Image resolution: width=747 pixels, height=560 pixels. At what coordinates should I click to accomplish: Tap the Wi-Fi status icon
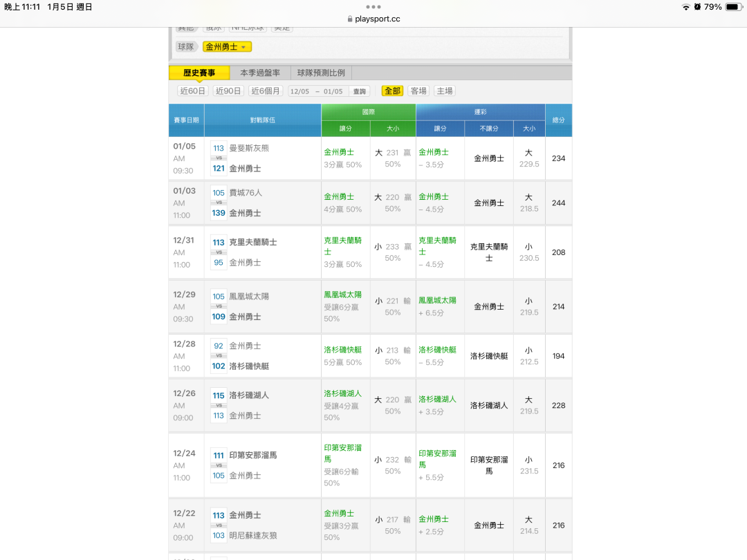[686, 7]
